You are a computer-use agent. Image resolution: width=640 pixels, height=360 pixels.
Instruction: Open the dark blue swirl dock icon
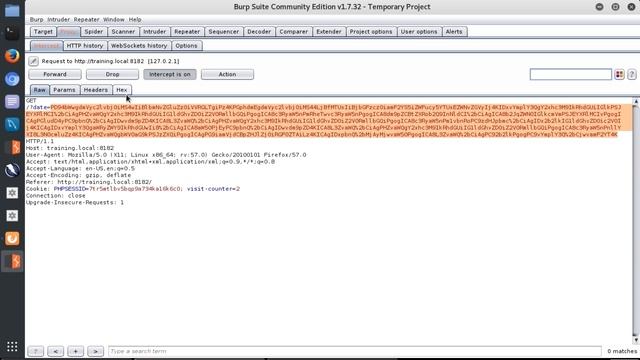click(12, 170)
